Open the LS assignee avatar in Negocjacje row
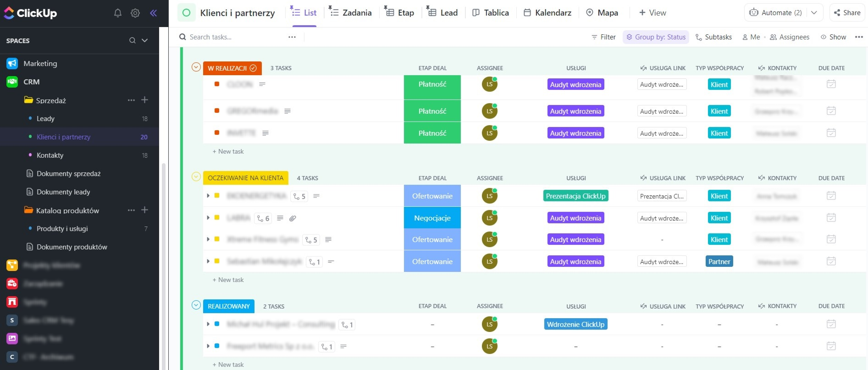868x370 pixels. [x=490, y=218]
